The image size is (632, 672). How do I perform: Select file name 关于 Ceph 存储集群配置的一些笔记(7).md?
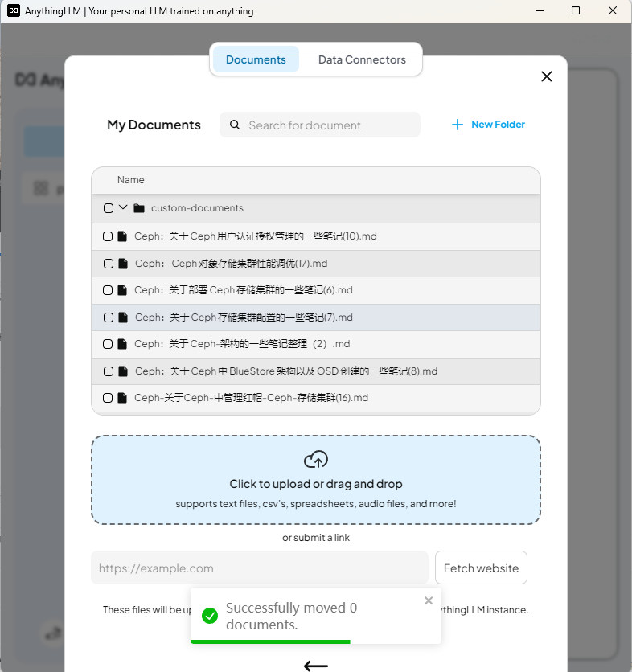pyautogui.click(x=244, y=318)
